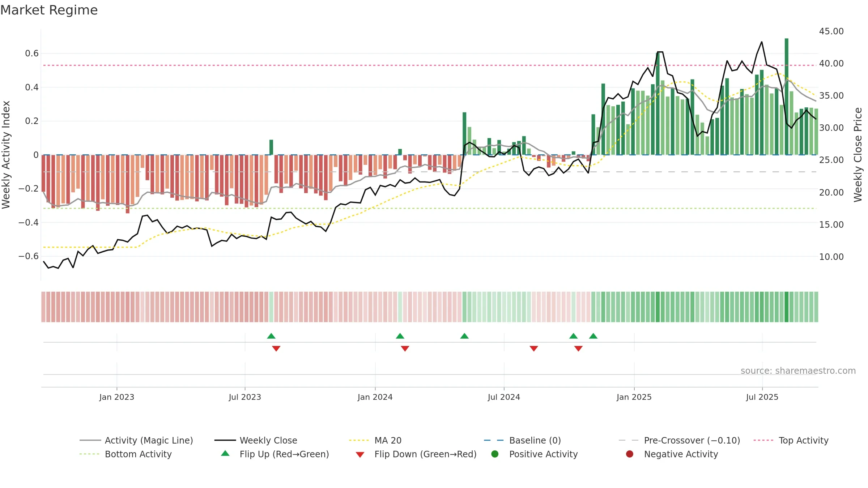Click the Jul 2024 x-axis label
This screenshot has width=868, height=488.
(x=504, y=397)
